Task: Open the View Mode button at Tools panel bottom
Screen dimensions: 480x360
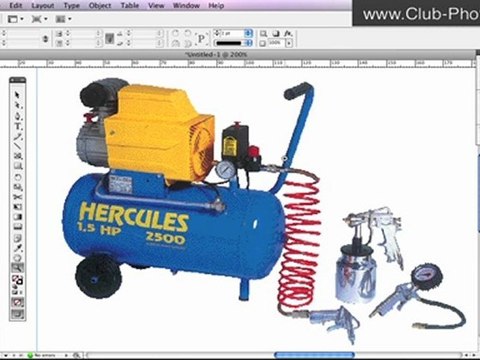Action: click(x=17, y=314)
